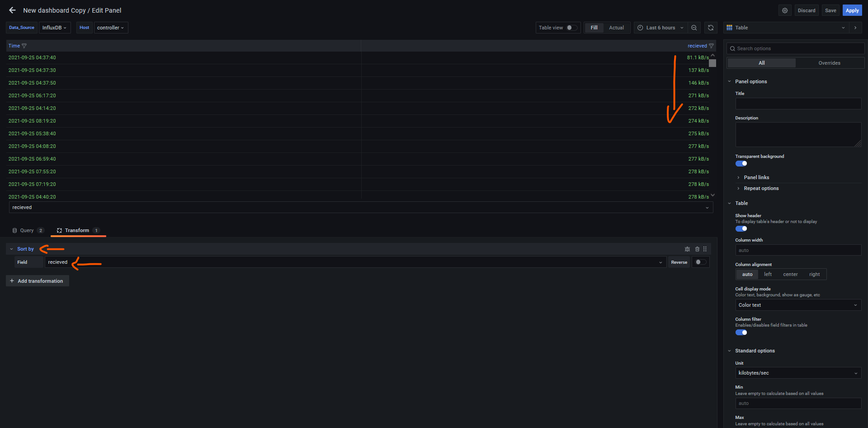Sort by the recieved column header
The image size is (868, 428).
697,46
